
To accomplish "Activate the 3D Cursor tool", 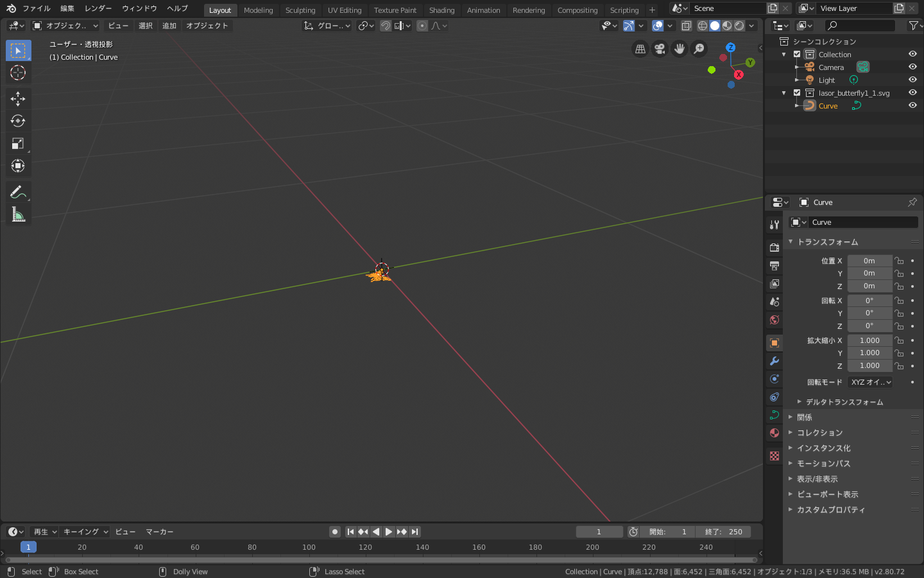I will [18, 73].
